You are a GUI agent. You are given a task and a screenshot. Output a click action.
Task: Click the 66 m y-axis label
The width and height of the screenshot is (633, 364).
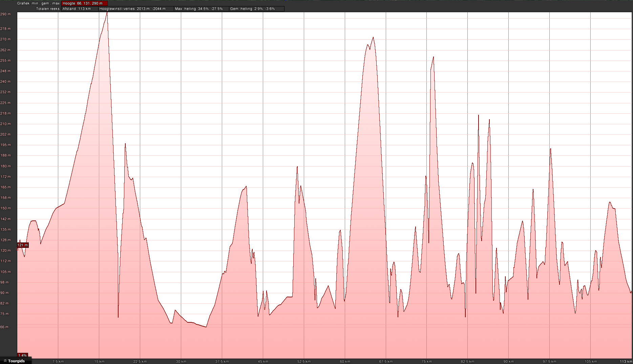pos(5,327)
